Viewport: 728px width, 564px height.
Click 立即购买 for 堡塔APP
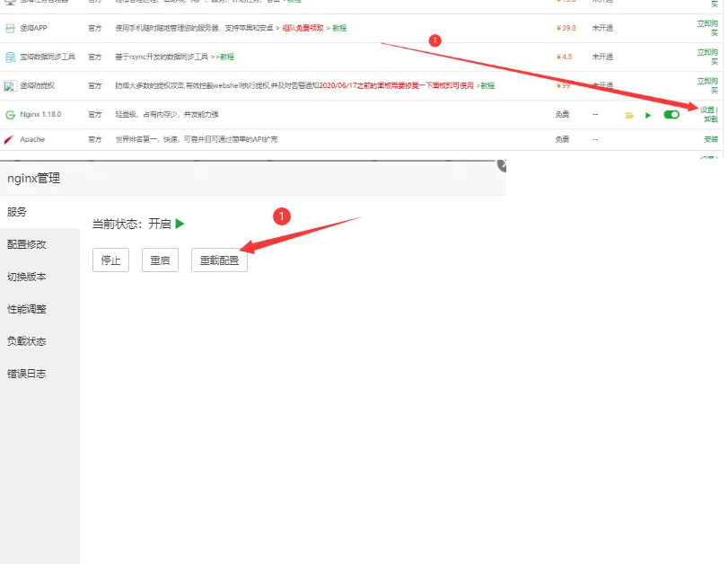[707, 29]
